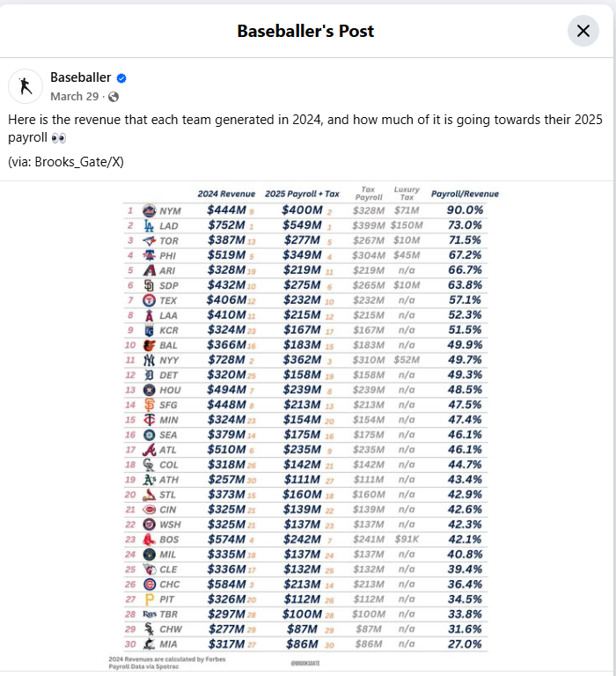
Task: Click the 90.0% value in NYM row
Action: [464, 210]
